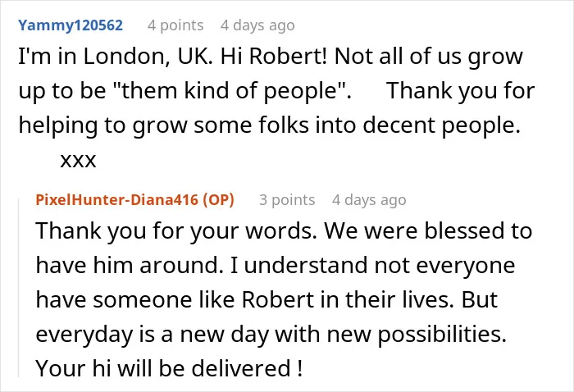Image resolution: width=574 pixels, height=392 pixels.
Task: Collapse the reply thread using the vertical line
Action: point(19,287)
